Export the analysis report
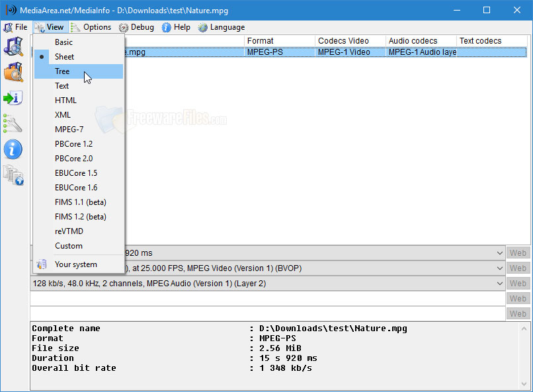This screenshot has width=533, height=392. [13, 99]
